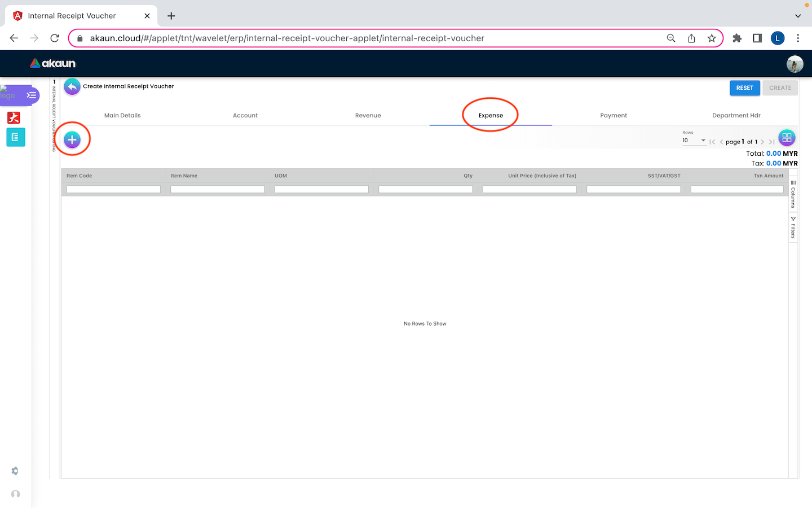Switch to Department Hdr tab
The width and height of the screenshot is (812, 508).
coord(736,115)
